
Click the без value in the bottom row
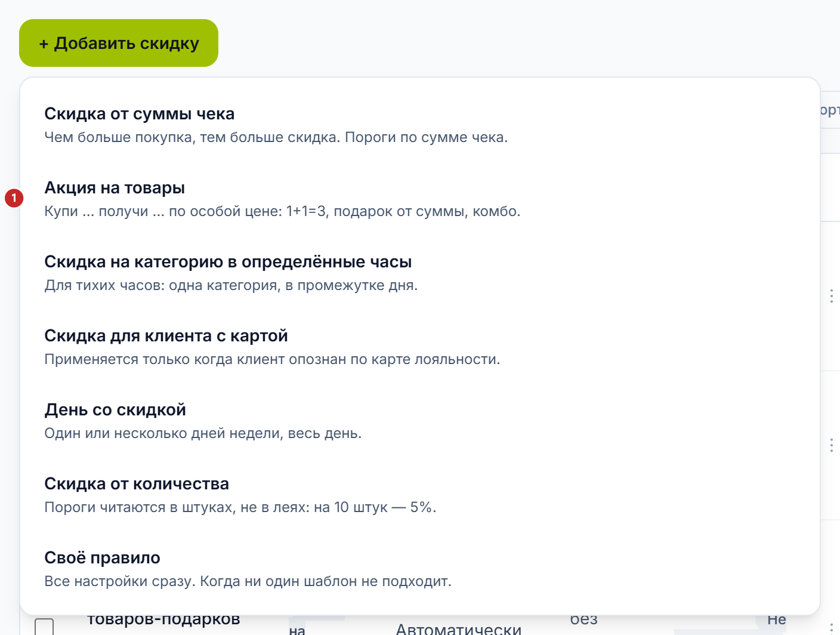coord(584,620)
